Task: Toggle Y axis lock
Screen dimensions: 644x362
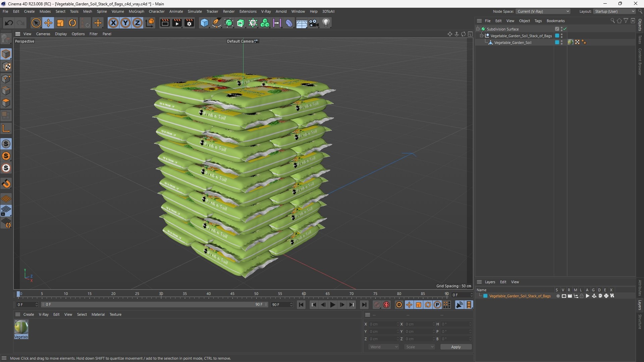Action: pyautogui.click(x=125, y=23)
